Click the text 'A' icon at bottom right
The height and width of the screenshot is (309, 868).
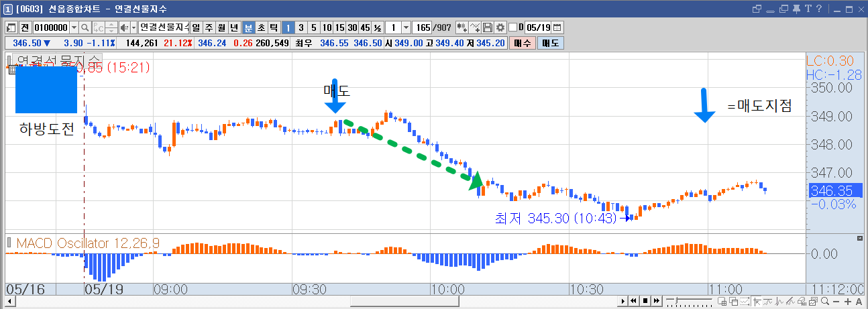click(x=859, y=302)
